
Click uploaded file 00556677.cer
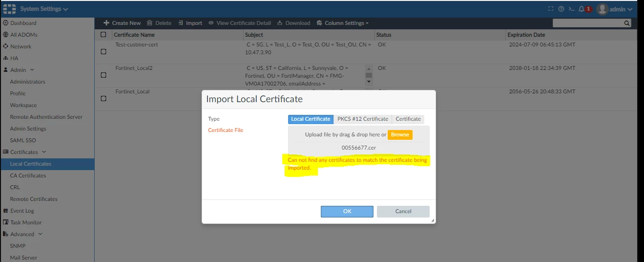[x=359, y=148]
